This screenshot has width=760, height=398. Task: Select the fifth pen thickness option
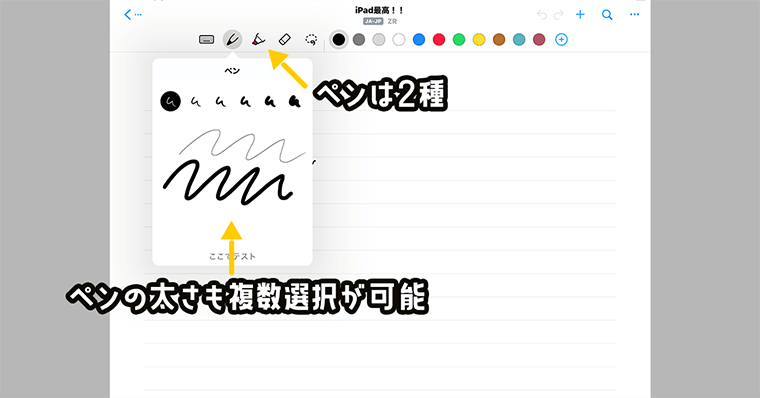pyautogui.click(x=270, y=101)
